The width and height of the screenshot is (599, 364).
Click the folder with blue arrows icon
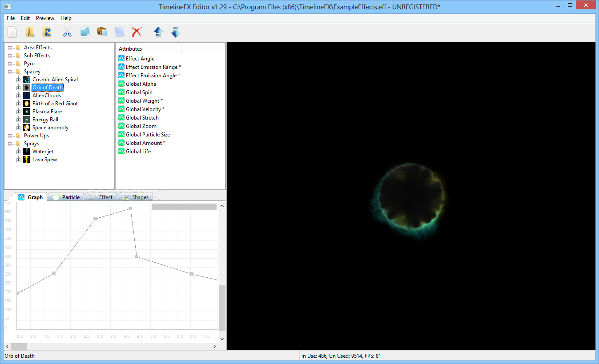click(47, 32)
